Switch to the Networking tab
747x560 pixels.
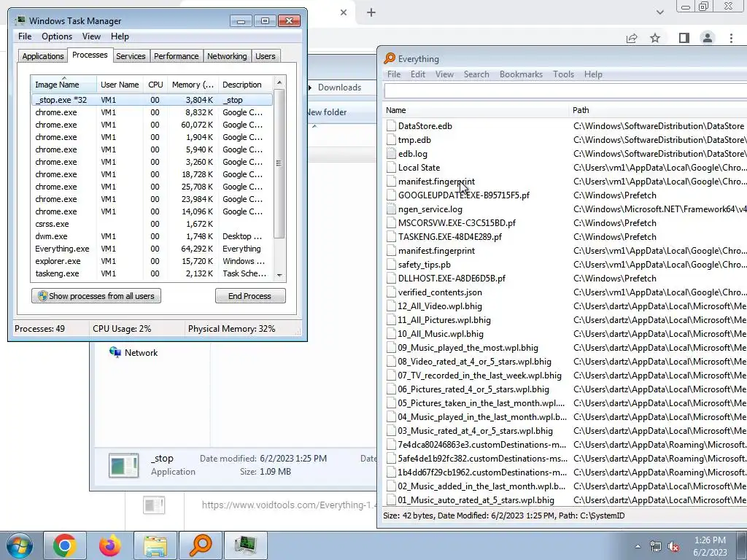pos(227,56)
